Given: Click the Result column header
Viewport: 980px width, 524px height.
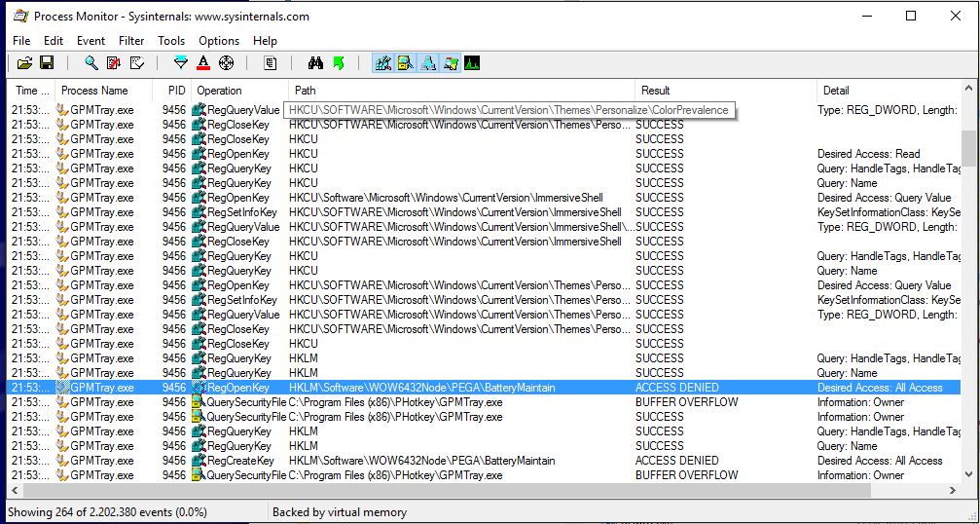Looking at the screenshot, I should tap(656, 91).
